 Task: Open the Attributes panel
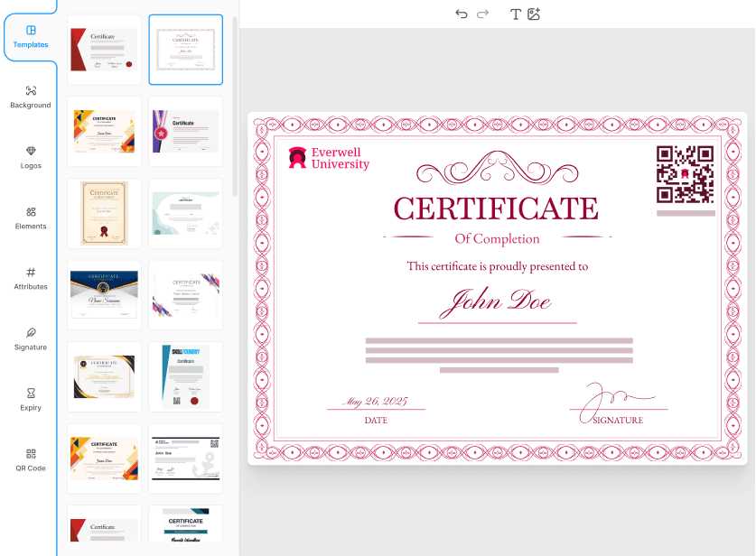31,279
